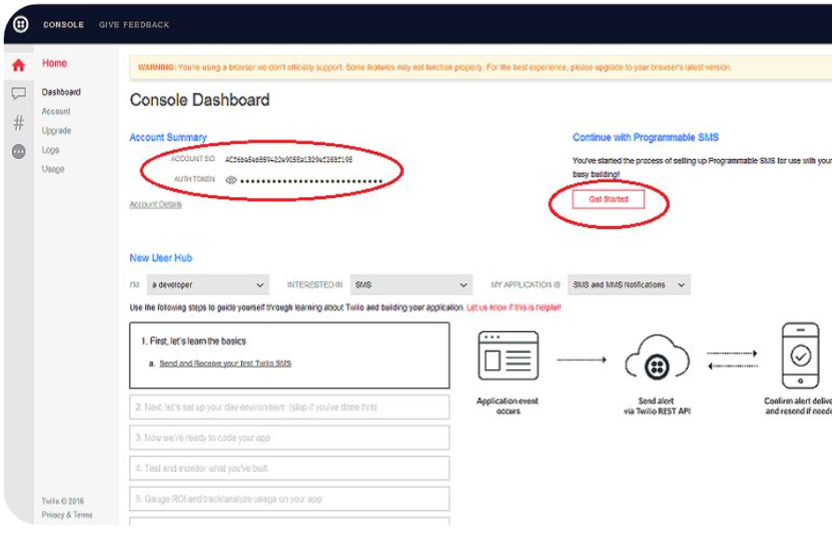Reveal auth token with eye icon
The image size is (832, 549).
[231, 181]
